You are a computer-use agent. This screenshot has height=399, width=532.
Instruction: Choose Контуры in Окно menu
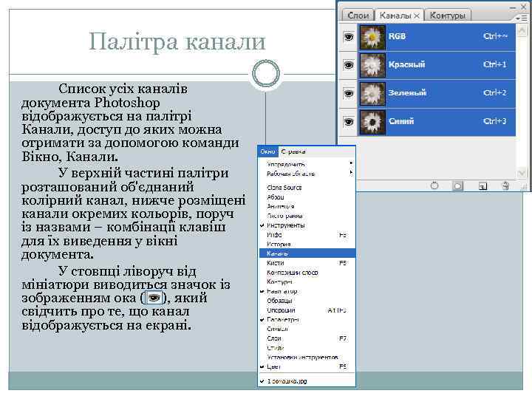[307, 282]
